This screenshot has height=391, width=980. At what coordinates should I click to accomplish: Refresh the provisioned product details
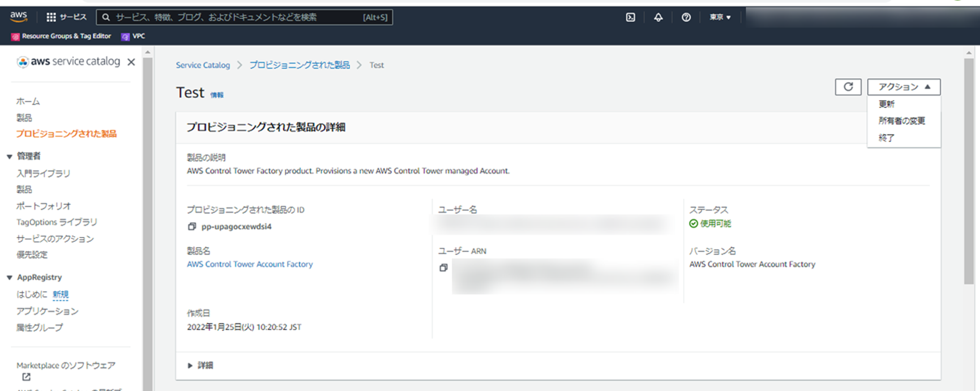tap(848, 87)
